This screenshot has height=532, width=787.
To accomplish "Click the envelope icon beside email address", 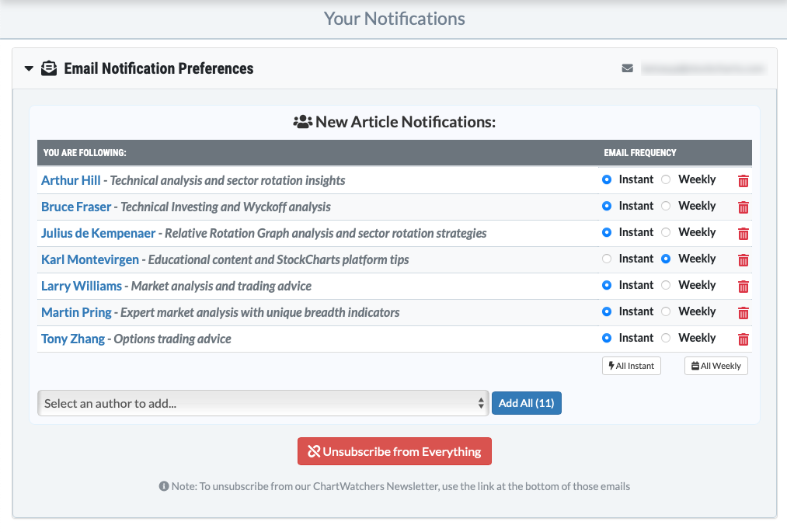I will point(628,68).
